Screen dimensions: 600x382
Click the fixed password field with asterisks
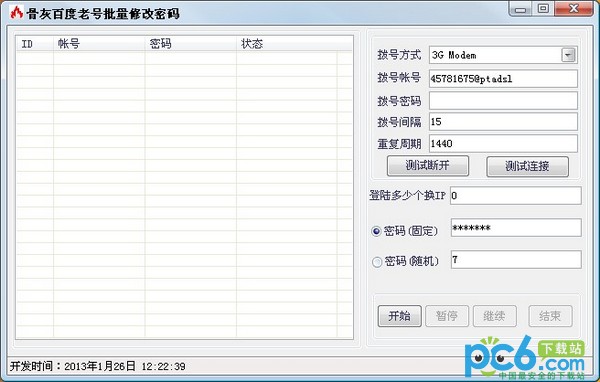coord(516,228)
